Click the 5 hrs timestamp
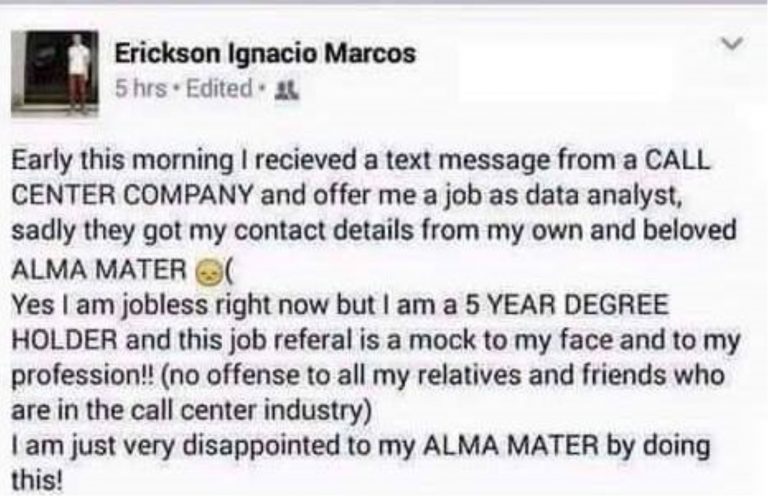Image resolution: width=768 pixels, height=496 pixels. click(x=141, y=89)
